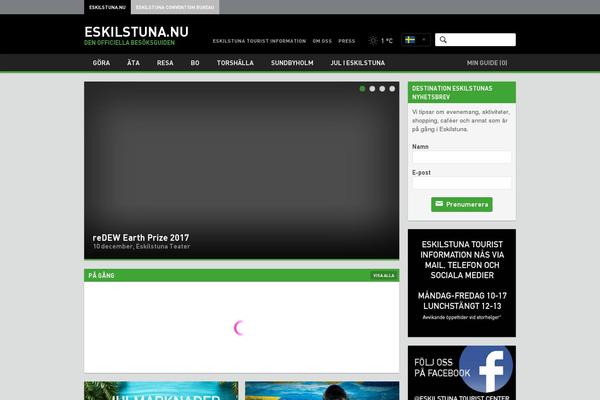Click the search magnifier icon
Viewport: 600px width, 400px height.
(x=443, y=39)
